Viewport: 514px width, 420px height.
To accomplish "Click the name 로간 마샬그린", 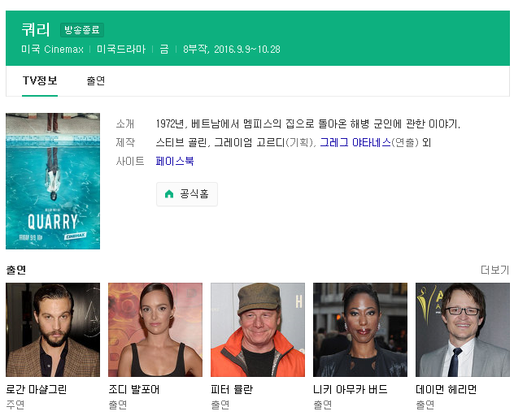I will pos(37,389).
